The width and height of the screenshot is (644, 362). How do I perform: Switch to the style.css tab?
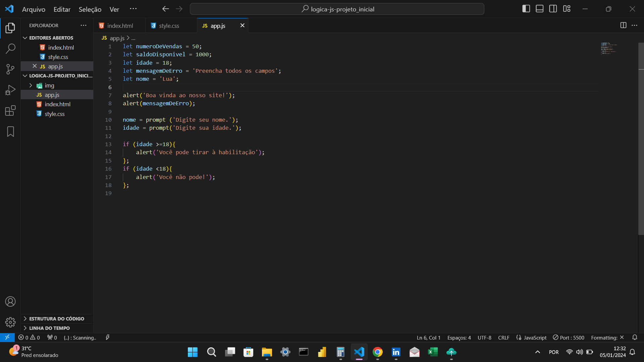pyautogui.click(x=171, y=25)
